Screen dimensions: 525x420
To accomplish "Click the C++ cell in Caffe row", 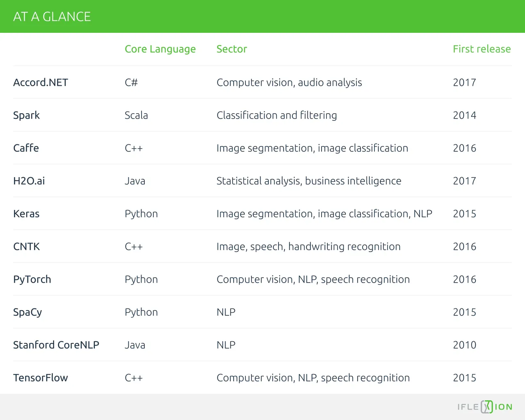I will pos(134,148).
